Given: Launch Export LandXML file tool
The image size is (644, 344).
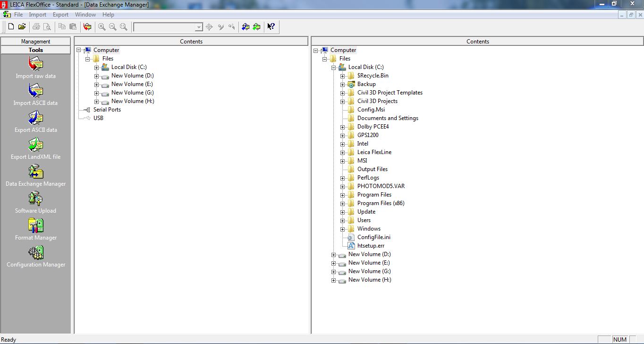Looking at the screenshot, I should (x=35, y=148).
